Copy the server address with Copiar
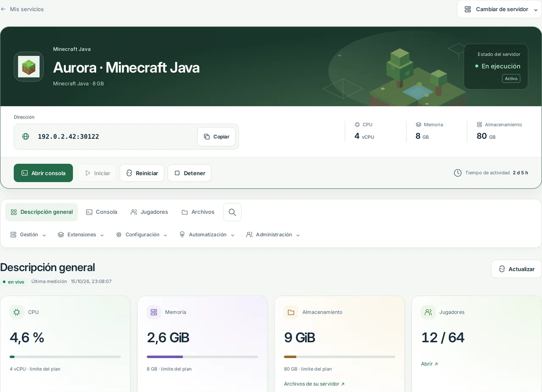Image resolution: width=542 pixels, height=392 pixels. (x=216, y=137)
